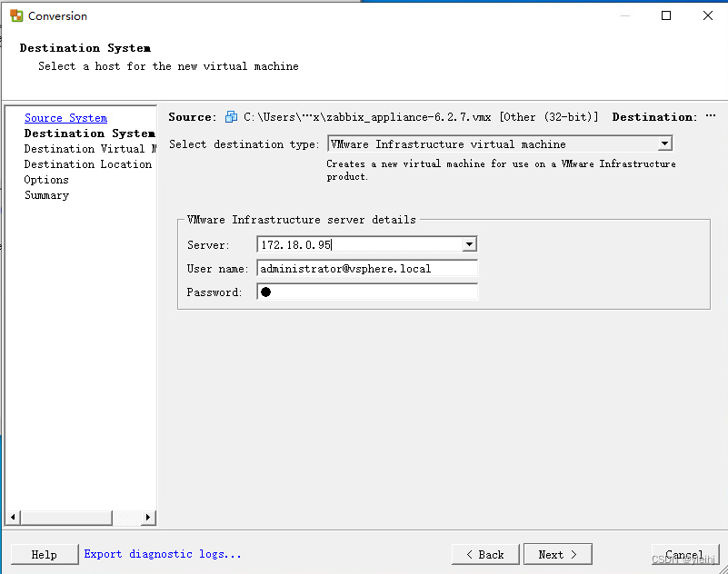Image resolution: width=728 pixels, height=574 pixels.
Task: Click the sidebar scroll left arrow
Action: pos(13,517)
